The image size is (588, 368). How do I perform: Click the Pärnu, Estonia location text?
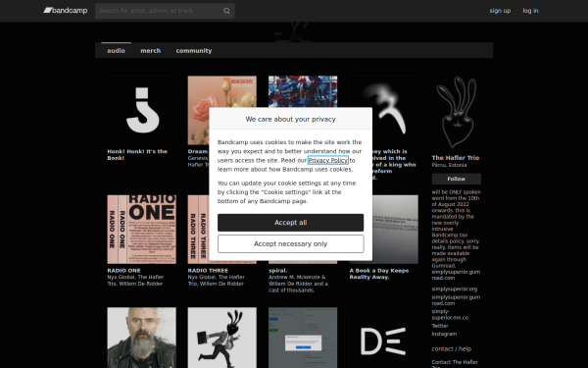pos(449,165)
